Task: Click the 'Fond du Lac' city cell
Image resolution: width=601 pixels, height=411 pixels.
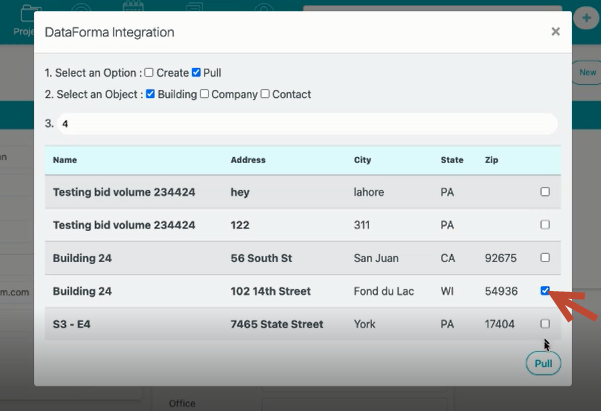Action: [x=384, y=291]
